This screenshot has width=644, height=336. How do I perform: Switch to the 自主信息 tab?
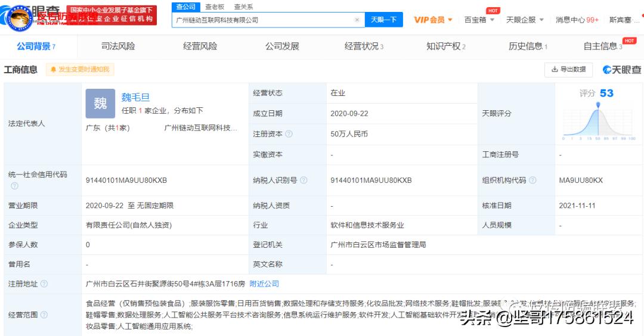(603, 46)
